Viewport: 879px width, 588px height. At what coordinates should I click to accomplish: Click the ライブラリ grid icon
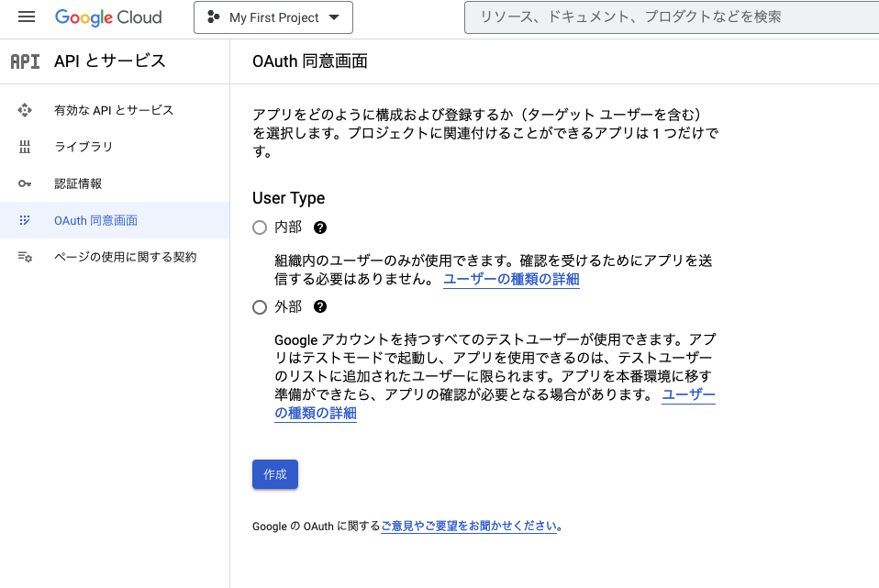26,147
